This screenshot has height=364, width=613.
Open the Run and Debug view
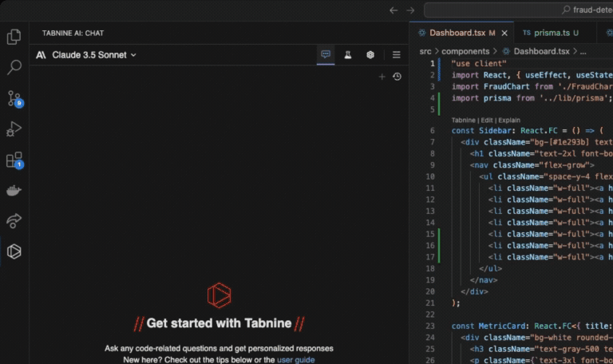[x=14, y=129]
